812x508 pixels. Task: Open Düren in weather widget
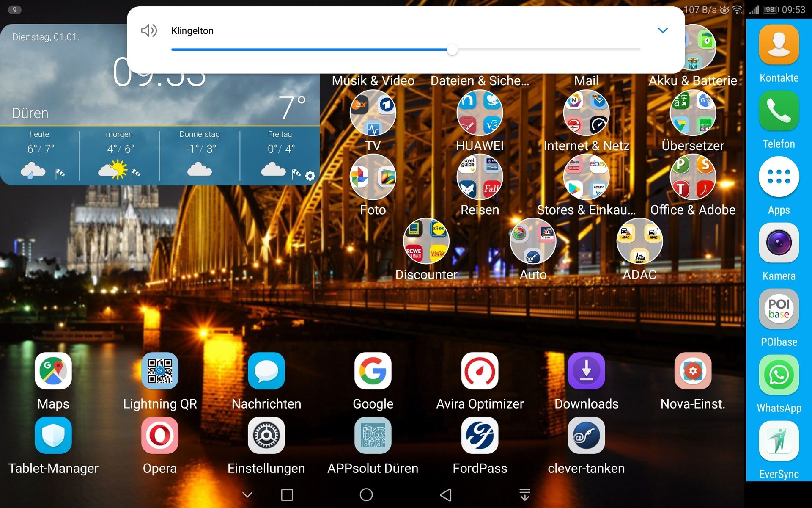(30, 113)
